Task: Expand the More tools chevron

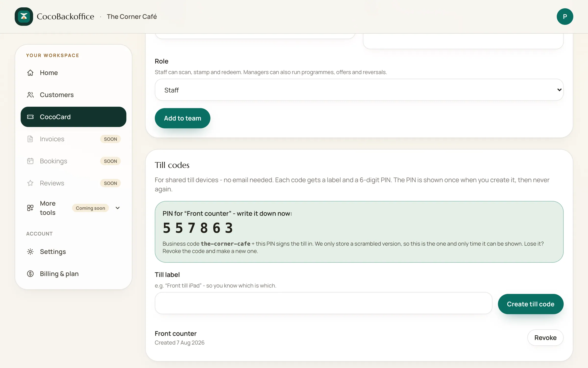Action: coord(118,208)
